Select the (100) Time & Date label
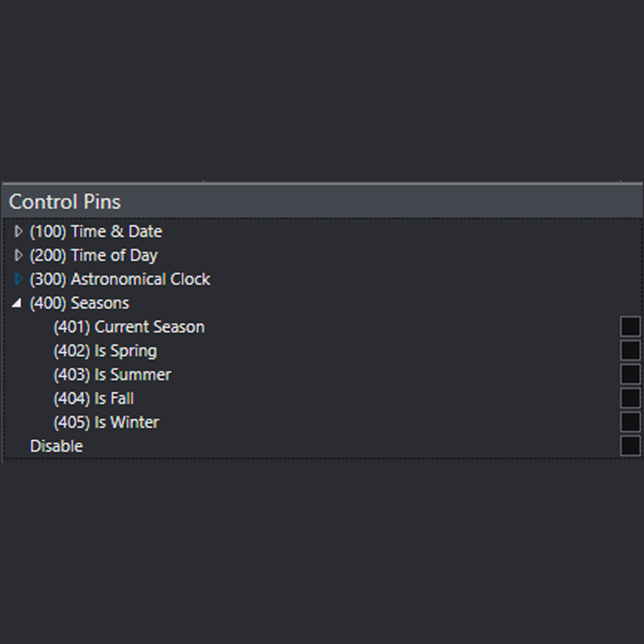The image size is (644, 644). click(x=96, y=231)
